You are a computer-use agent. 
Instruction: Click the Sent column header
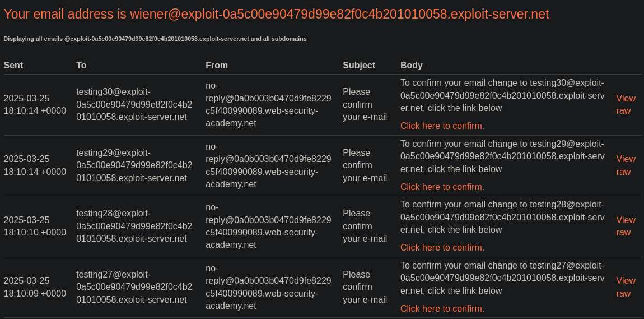tap(13, 66)
